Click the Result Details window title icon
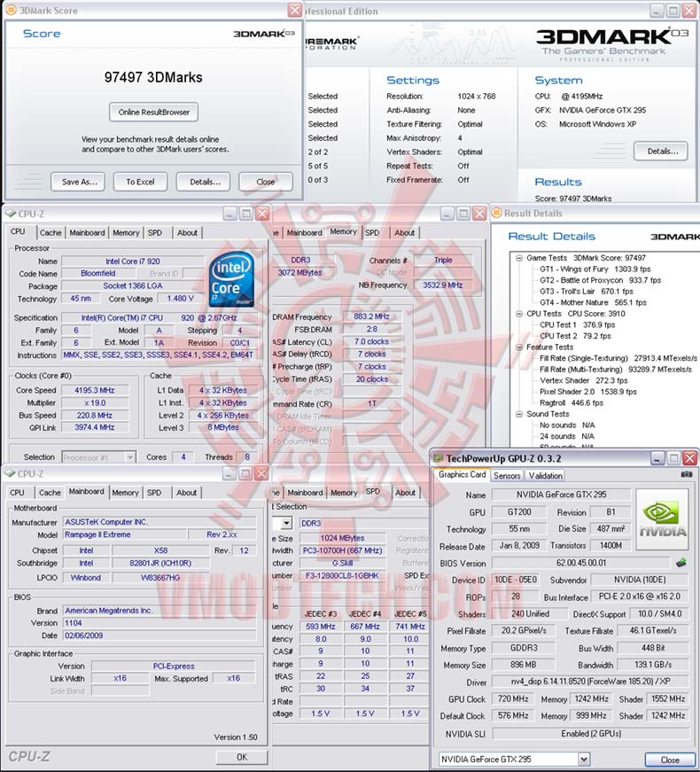 [497, 214]
